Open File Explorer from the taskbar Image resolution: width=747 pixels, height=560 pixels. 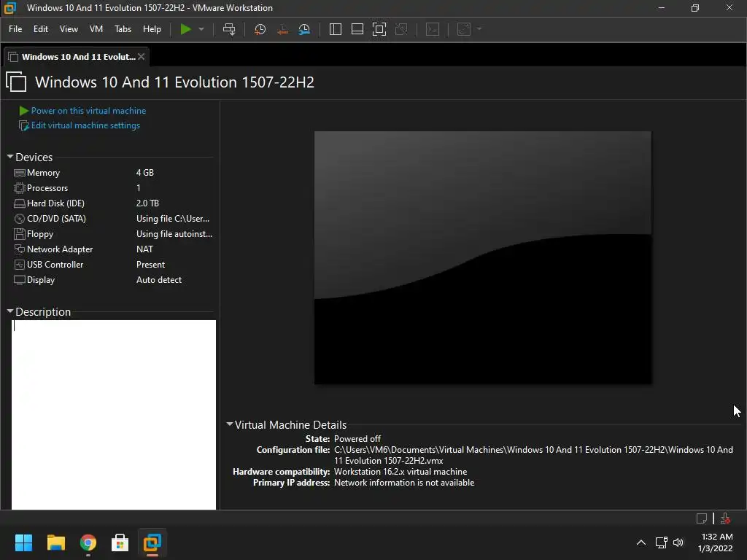(55, 542)
